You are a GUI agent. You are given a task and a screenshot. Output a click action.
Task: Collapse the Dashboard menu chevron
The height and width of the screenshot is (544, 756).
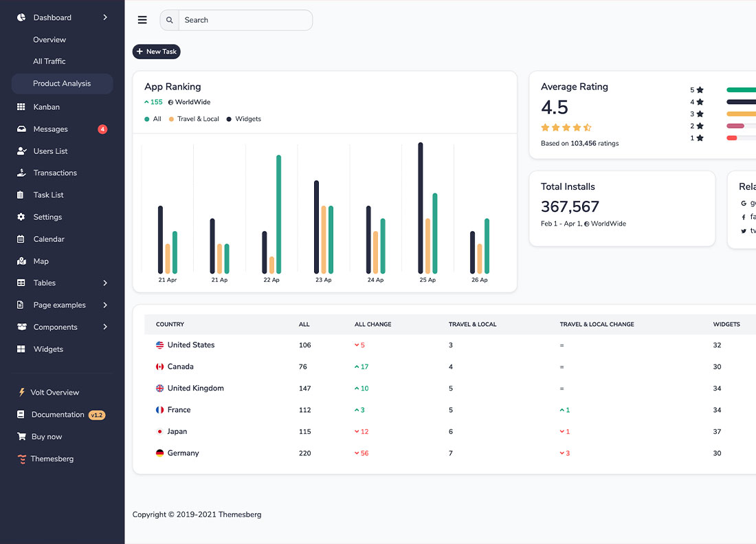[105, 17]
